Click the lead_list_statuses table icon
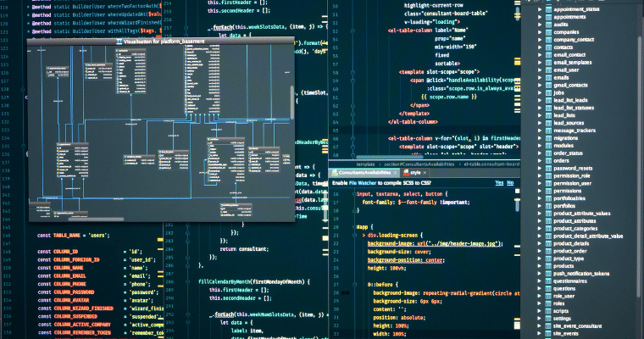Screen dimensions: 644x339 [548, 108]
